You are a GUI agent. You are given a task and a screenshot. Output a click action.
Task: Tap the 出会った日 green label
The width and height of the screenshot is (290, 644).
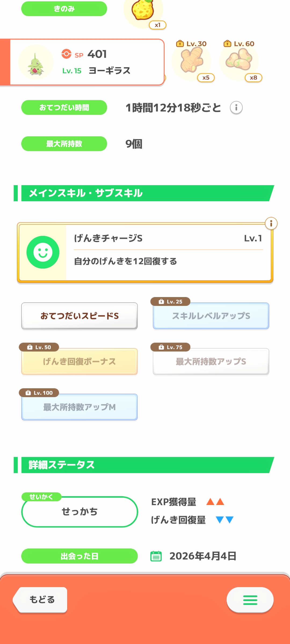pyautogui.click(x=79, y=556)
